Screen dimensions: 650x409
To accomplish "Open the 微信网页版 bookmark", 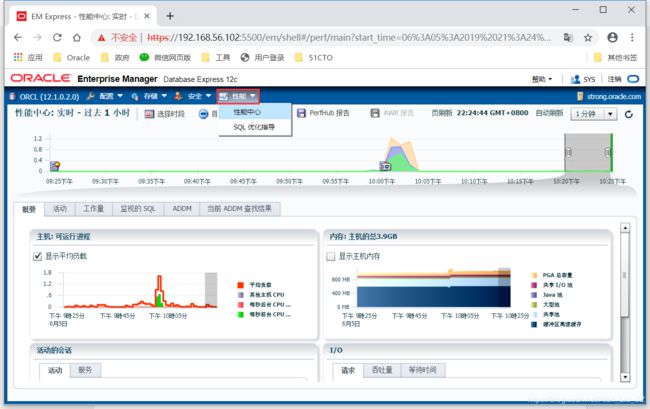I will [165, 57].
